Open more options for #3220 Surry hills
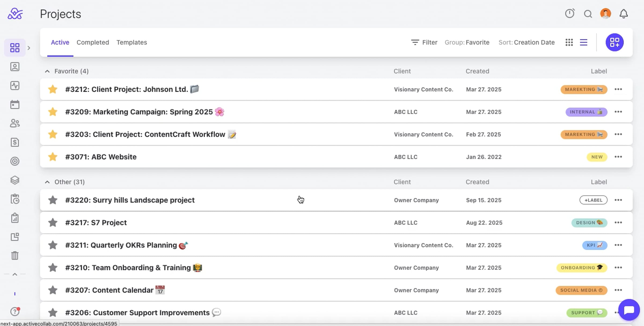The height and width of the screenshot is (326, 644). pos(618,200)
